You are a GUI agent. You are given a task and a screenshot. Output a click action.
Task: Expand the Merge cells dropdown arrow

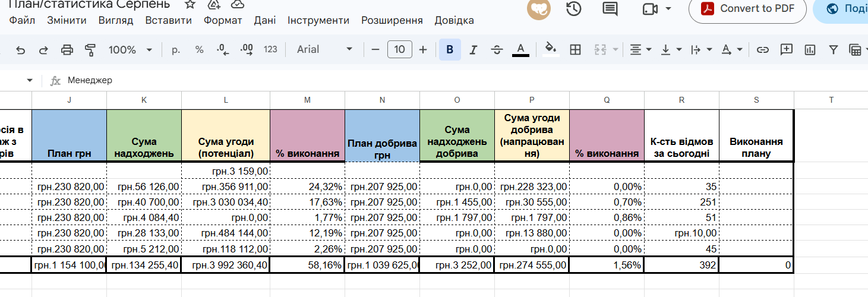click(x=615, y=50)
